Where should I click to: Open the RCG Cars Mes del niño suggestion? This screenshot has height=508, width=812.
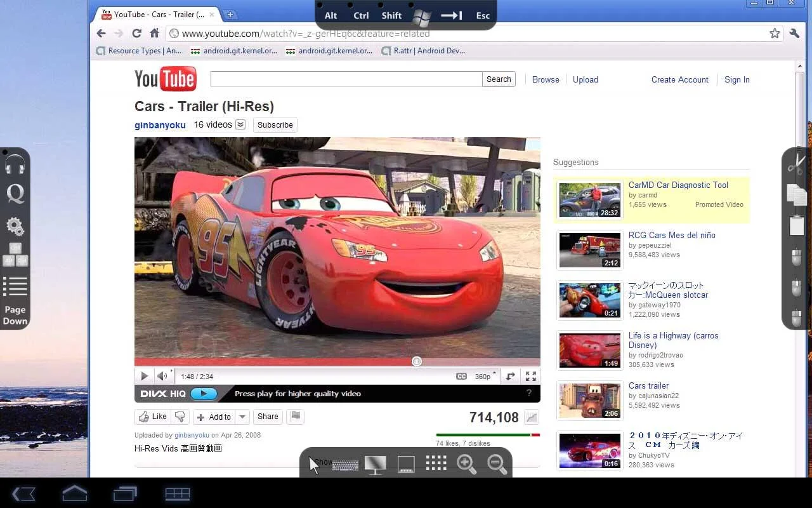click(x=672, y=235)
